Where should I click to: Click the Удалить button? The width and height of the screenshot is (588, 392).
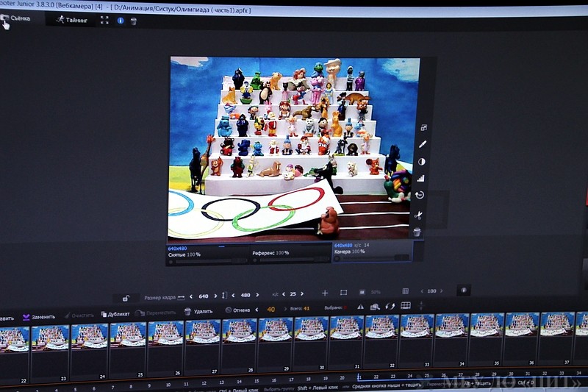pyautogui.click(x=198, y=311)
